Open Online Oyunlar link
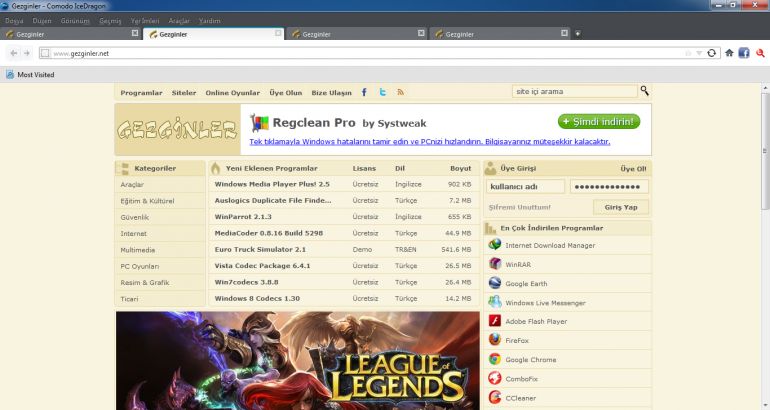 coord(232,93)
